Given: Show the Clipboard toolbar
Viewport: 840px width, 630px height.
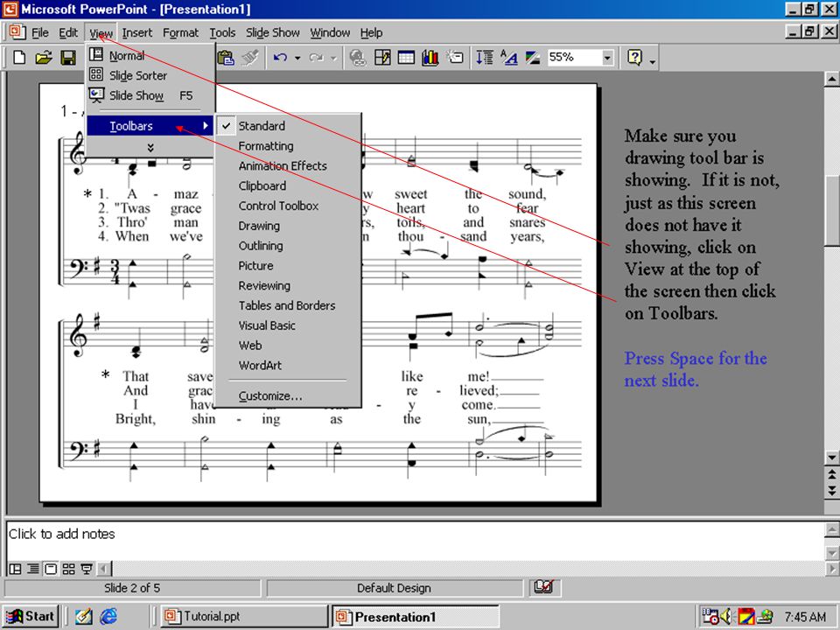Looking at the screenshot, I should click(x=288, y=185).
